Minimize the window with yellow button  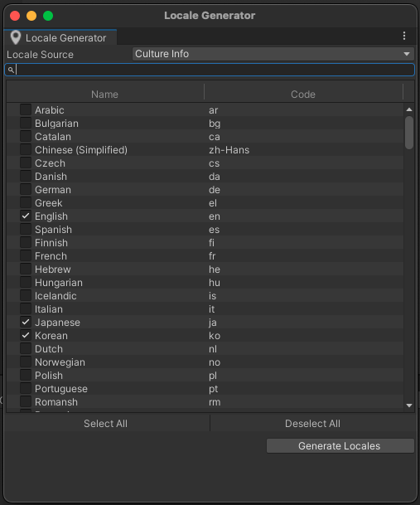point(31,16)
